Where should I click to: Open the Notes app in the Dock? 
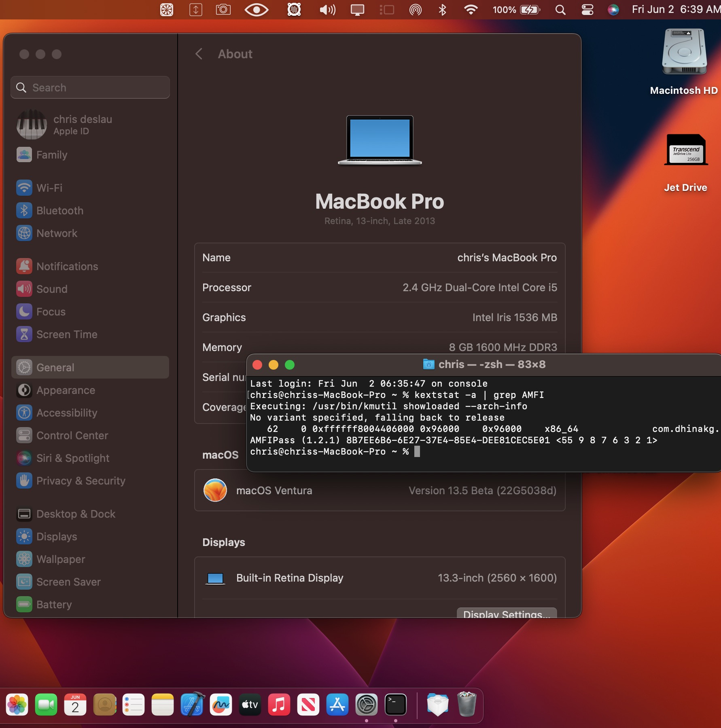coord(163,705)
